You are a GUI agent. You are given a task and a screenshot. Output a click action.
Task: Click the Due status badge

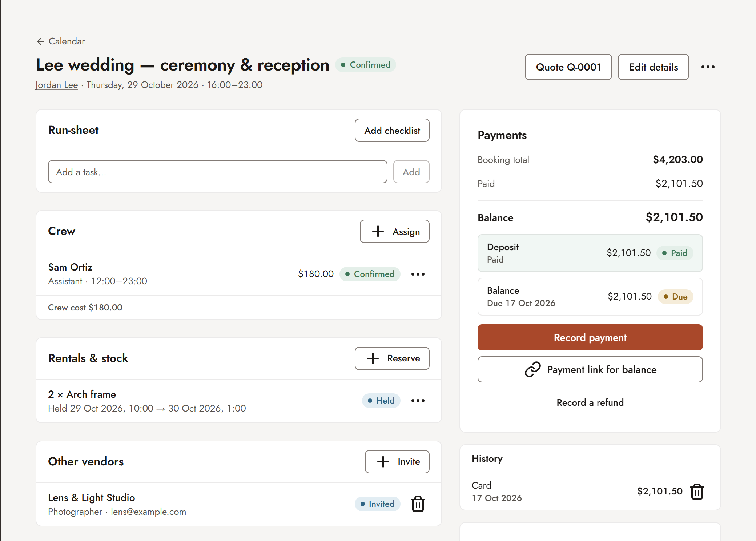tap(675, 297)
